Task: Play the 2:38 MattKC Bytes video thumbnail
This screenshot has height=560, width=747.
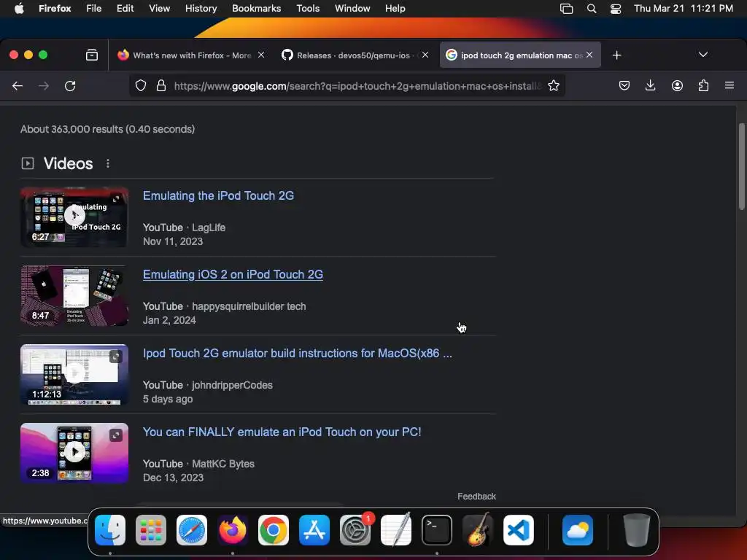Action: (74, 453)
